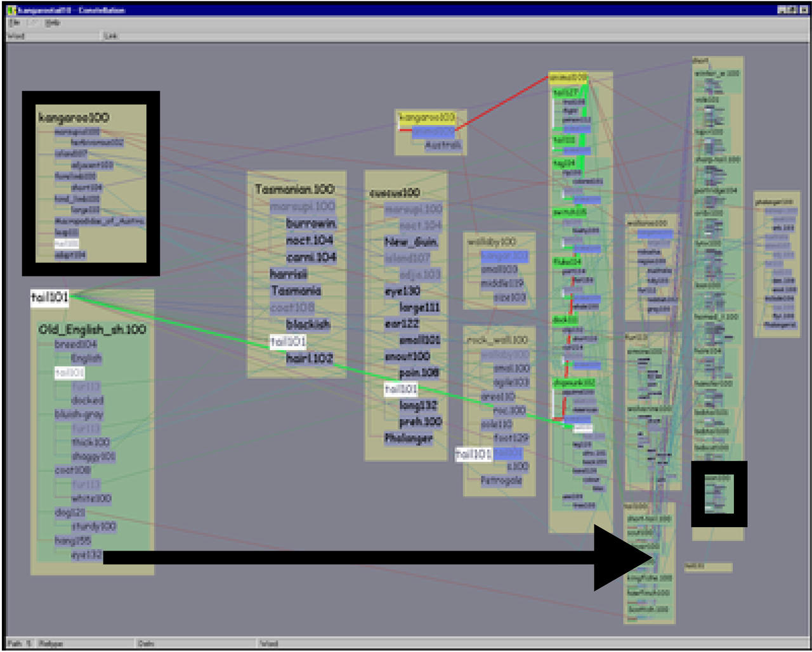Click the Phalanger word in cuscus box
Screen dimensions: 812x652
coord(409,438)
